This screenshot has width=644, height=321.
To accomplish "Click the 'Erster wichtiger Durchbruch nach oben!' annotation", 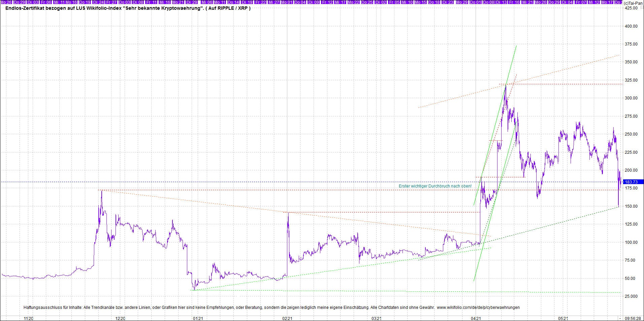I will (x=435, y=186).
